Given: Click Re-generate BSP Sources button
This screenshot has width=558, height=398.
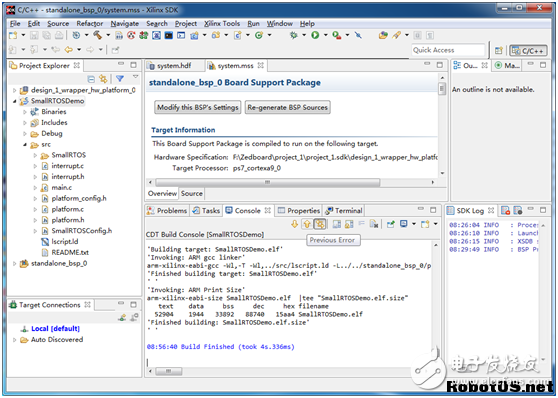Looking at the screenshot, I should [288, 108].
